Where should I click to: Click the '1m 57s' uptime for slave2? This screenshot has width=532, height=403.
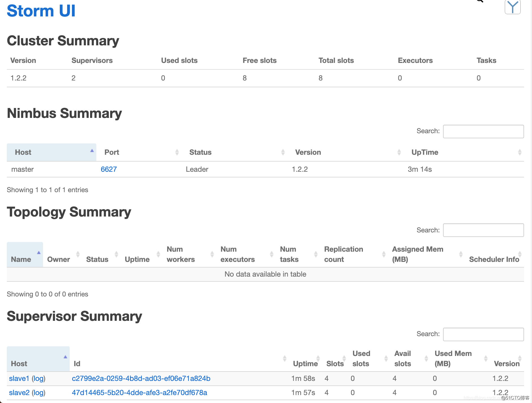coord(303,393)
